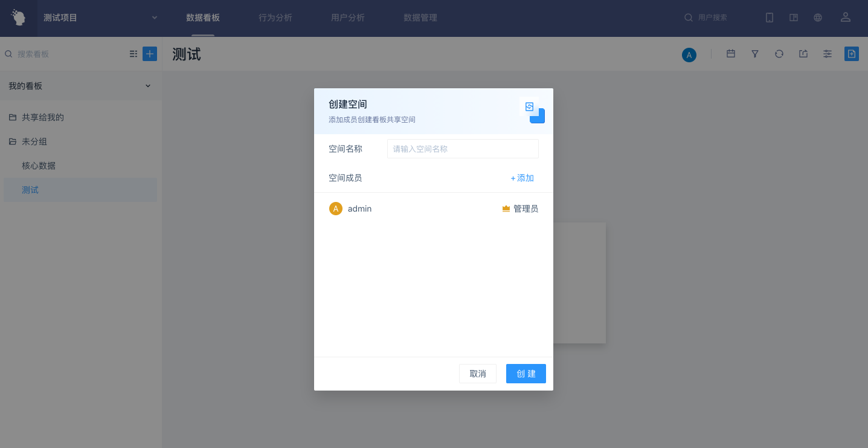Image resolution: width=868 pixels, height=448 pixels.
Task: Focus the 空间名称 input field
Action: tap(463, 149)
